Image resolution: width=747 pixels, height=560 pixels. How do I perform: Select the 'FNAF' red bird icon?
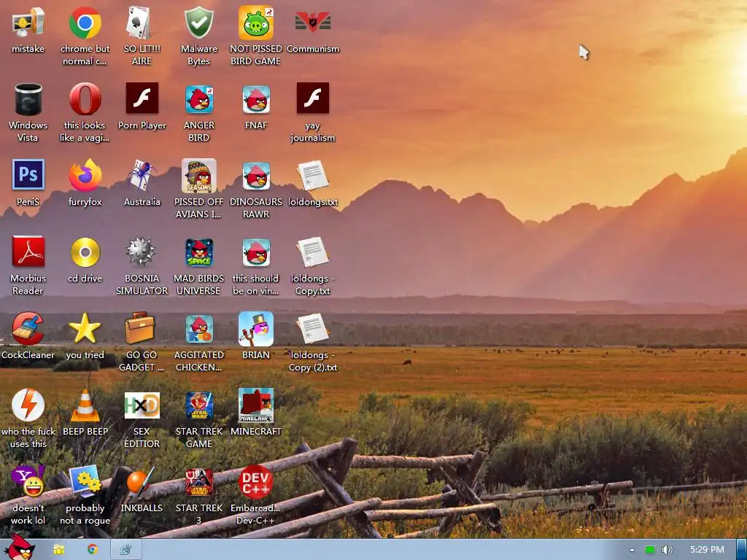coord(256,99)
